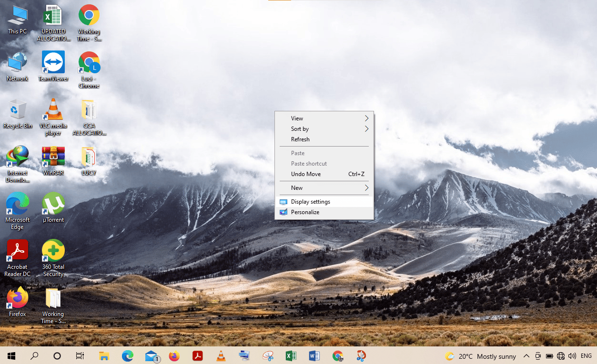The height and width of the screenshot is (364, 597).
Task: Select the Acrobat Reader DC desktop shortcut
Action: coord(18,258)
